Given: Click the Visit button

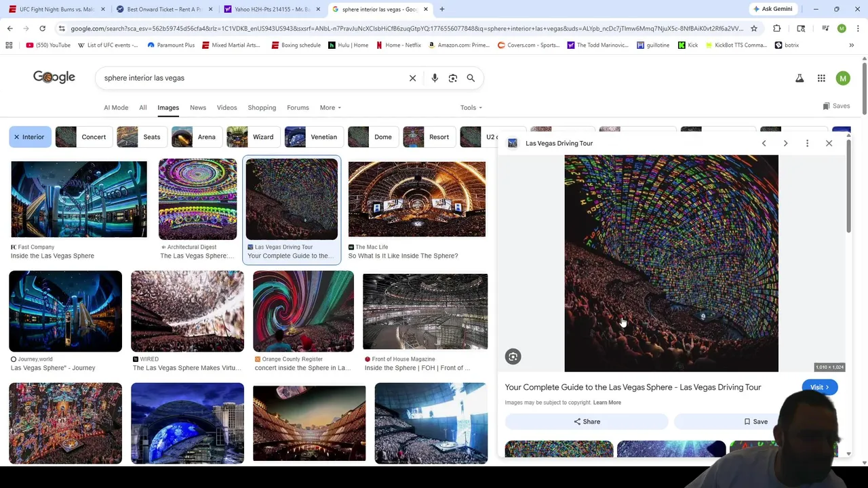Looking at the screenshot, I should pyautogui.click(x=819, y=387).
